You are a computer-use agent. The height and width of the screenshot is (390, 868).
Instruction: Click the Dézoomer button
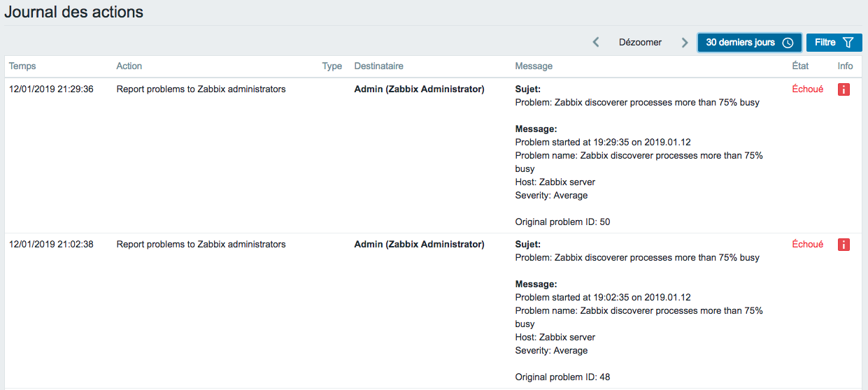coord(640,43)
